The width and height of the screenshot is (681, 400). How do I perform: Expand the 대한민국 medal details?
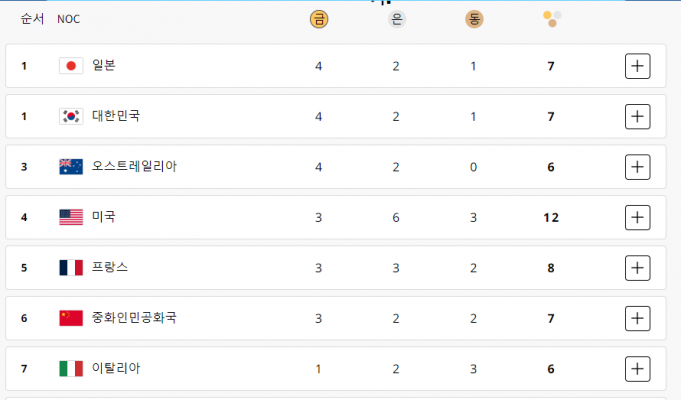pyautogui.click(x=637, y=116)
